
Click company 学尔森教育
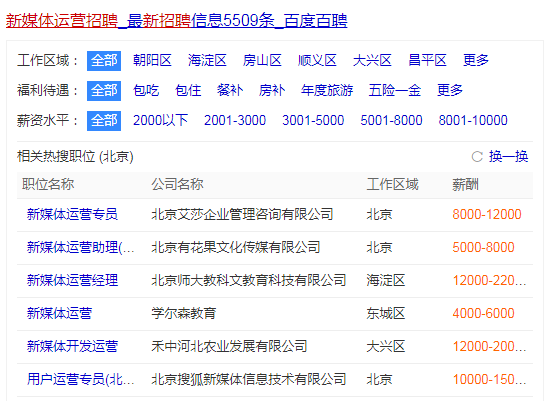[x=184, y=313]
